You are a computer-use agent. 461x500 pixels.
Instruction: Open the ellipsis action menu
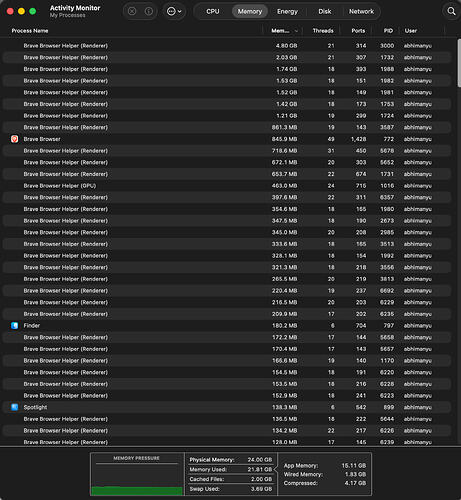click(x=174, y=11)
